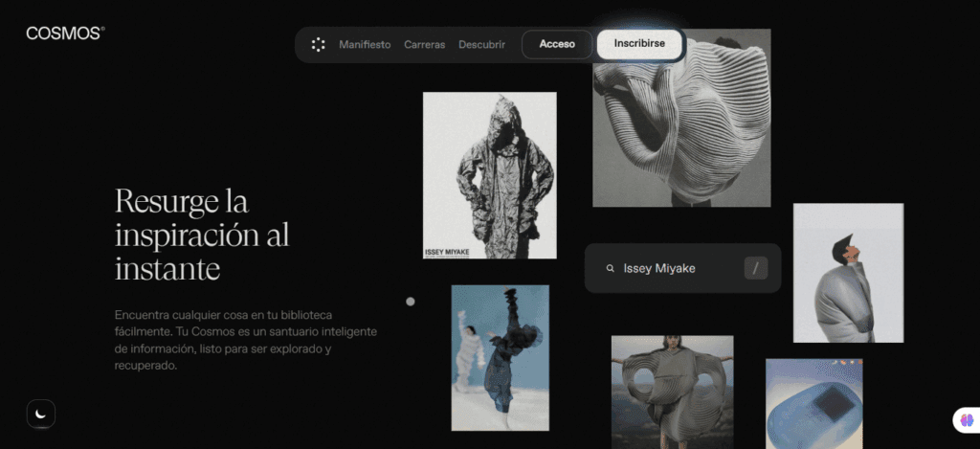
Task: Open the pleated fabric sculpture image
Action: coord(681,119)
